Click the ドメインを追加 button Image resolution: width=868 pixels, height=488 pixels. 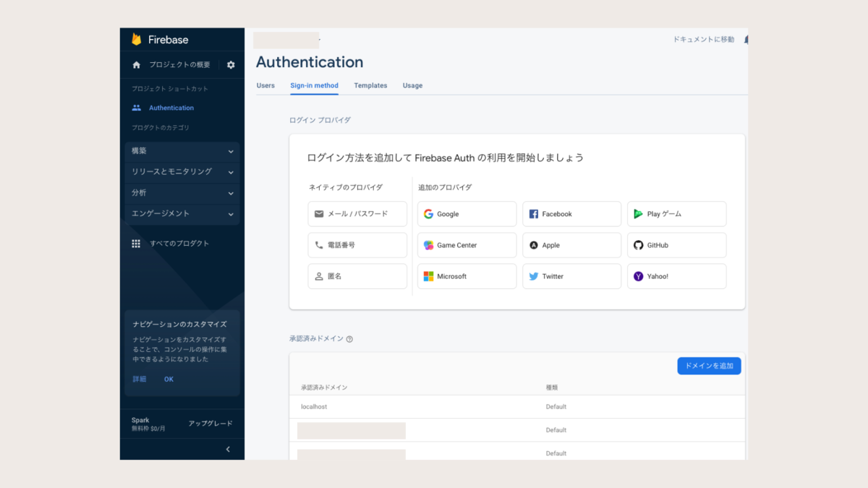tap(709, 366)
